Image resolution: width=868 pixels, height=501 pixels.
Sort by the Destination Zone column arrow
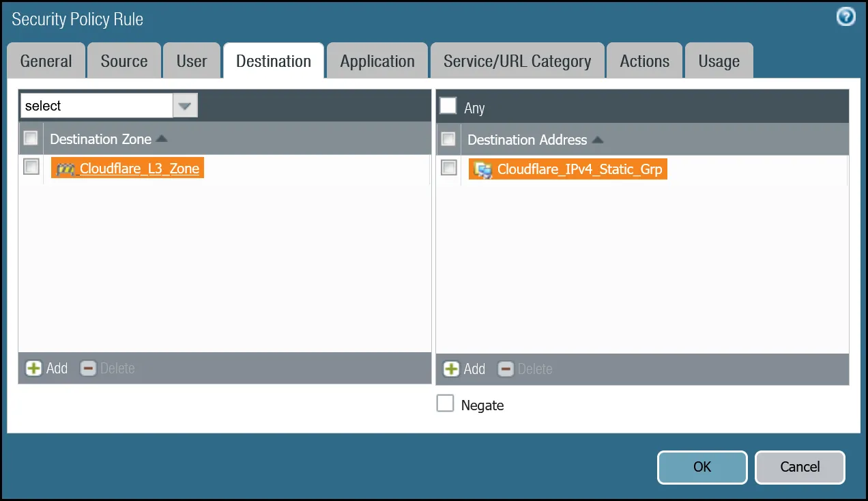(x=162, y=138)
